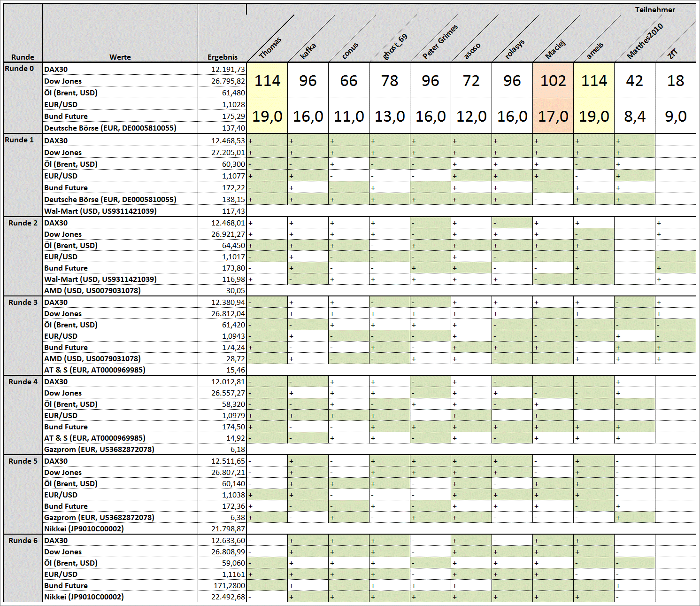Click participant header asoso

[x=472, y=51]
